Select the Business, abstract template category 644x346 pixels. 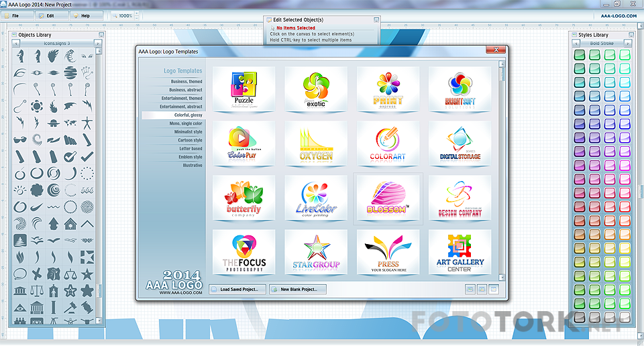(x=186, y=90)
